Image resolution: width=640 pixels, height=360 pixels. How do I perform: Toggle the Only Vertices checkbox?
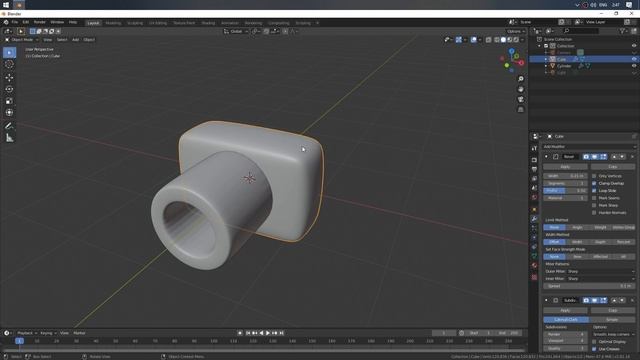594,176
